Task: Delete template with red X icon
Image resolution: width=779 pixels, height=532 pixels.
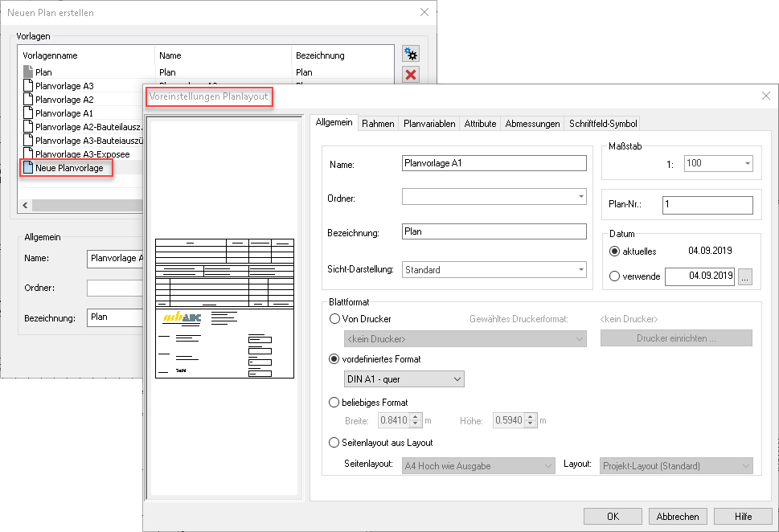Action: [x=410, y=75]
